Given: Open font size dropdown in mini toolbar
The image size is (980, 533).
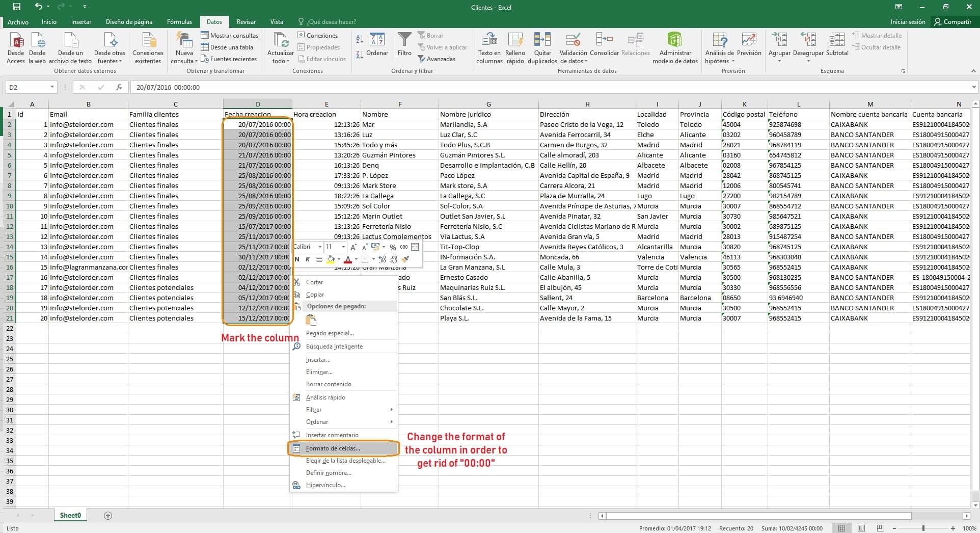Looking at the screenshot, I should click(x=343, y=247).
